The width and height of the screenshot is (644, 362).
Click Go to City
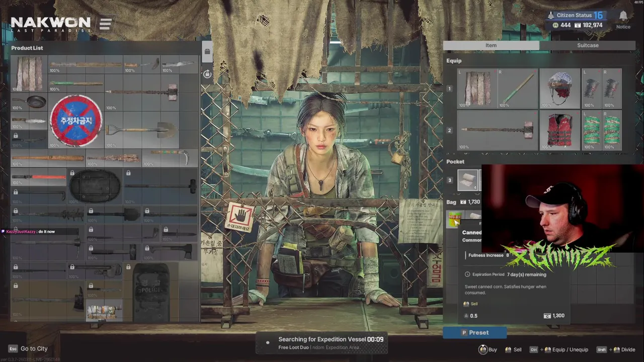click(28, 348)
